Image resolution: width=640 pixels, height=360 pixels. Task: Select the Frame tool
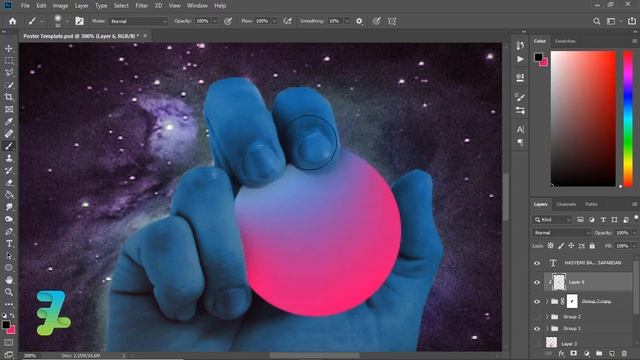[9, 109]
